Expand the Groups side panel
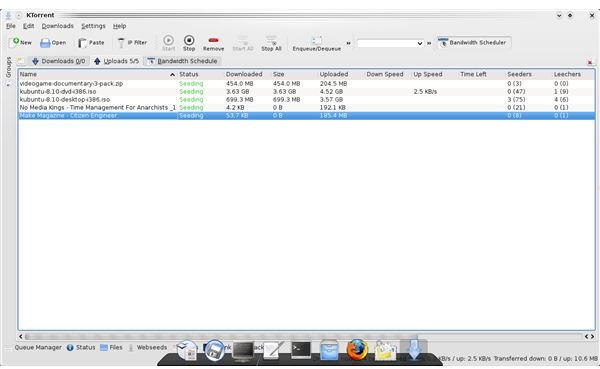 coord(8,67)
